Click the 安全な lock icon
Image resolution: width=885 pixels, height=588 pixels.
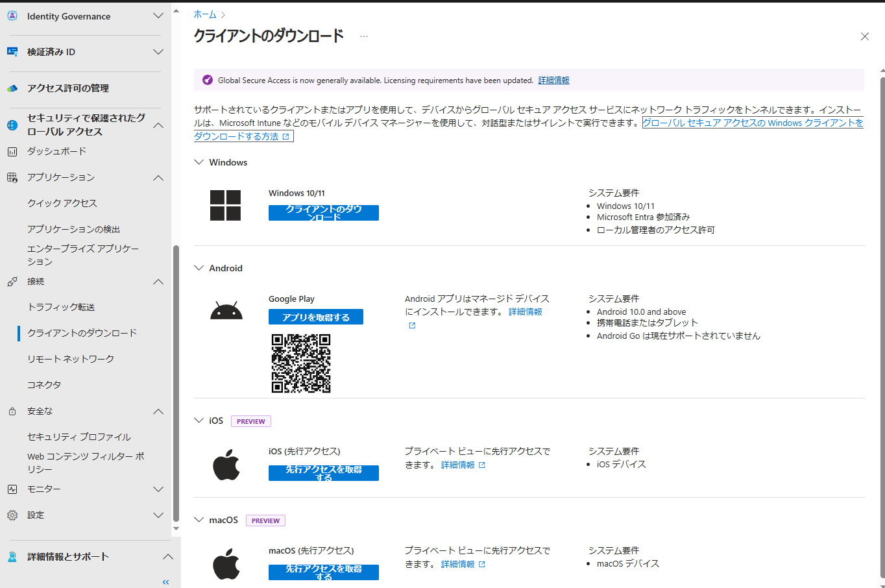[12, 411]
